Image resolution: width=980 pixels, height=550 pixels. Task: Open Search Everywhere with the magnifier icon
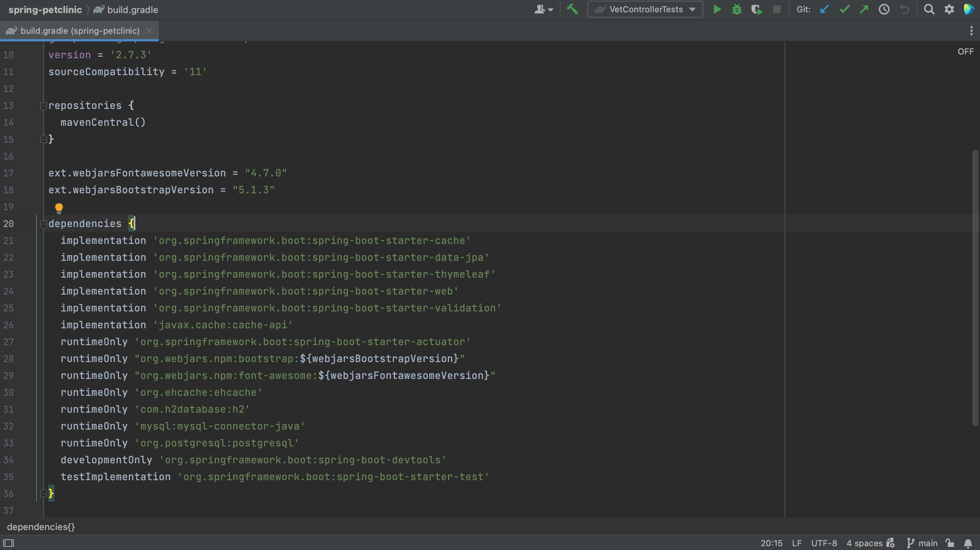(x=929, y=10)
